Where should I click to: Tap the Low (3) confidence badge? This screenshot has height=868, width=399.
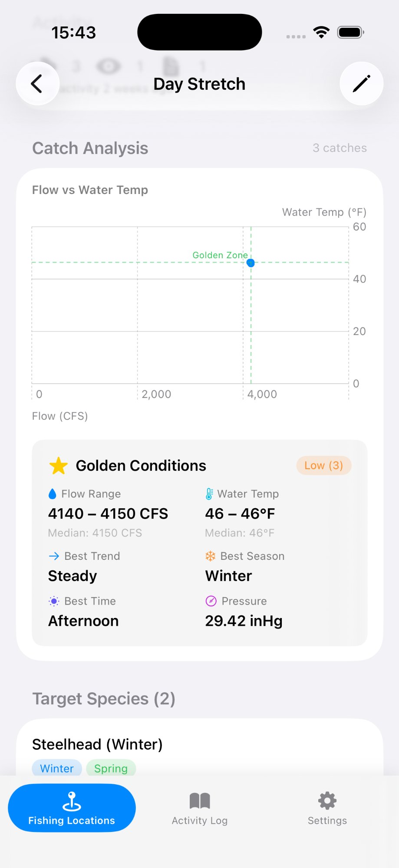323,466
